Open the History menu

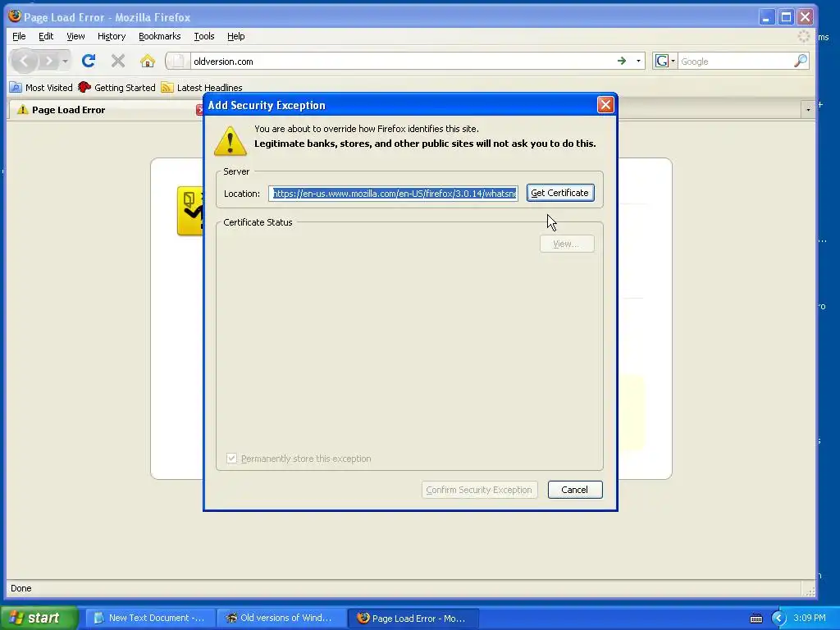coord(112,36)
